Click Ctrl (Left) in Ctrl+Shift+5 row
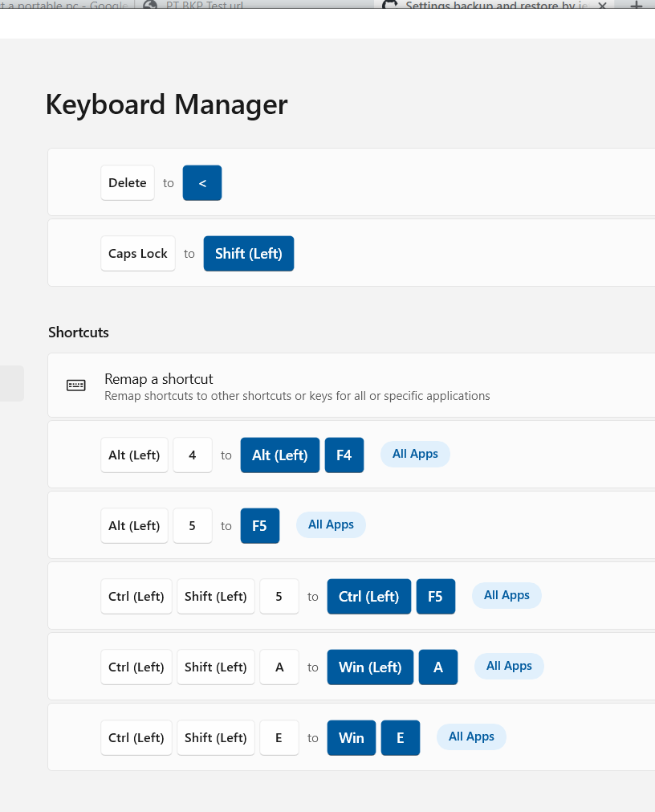The width and height of the screenshot is (655, 812). 136,597
